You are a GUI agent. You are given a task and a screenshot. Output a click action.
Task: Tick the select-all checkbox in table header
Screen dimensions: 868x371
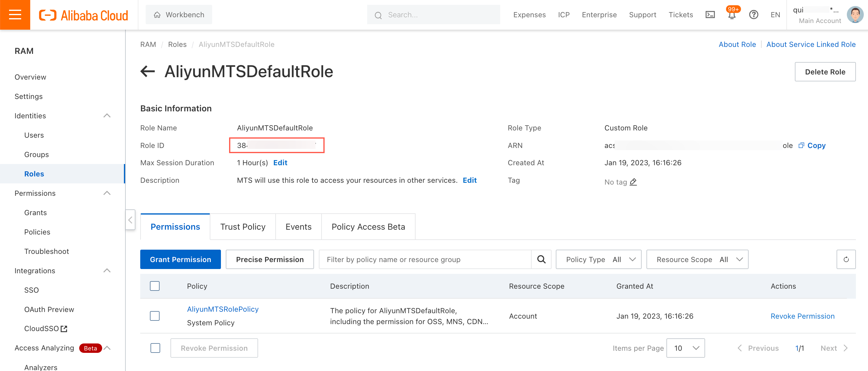click(155, 286)
